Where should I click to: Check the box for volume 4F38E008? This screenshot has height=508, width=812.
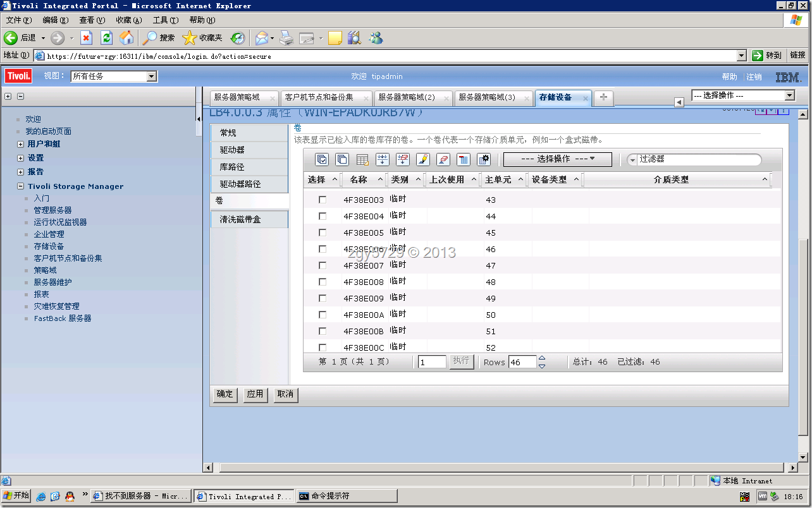pyautogui.click(x=323, y=282)
